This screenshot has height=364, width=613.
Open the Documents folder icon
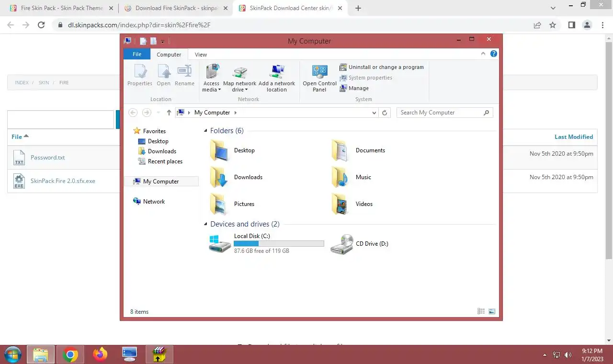coord(340,150)
